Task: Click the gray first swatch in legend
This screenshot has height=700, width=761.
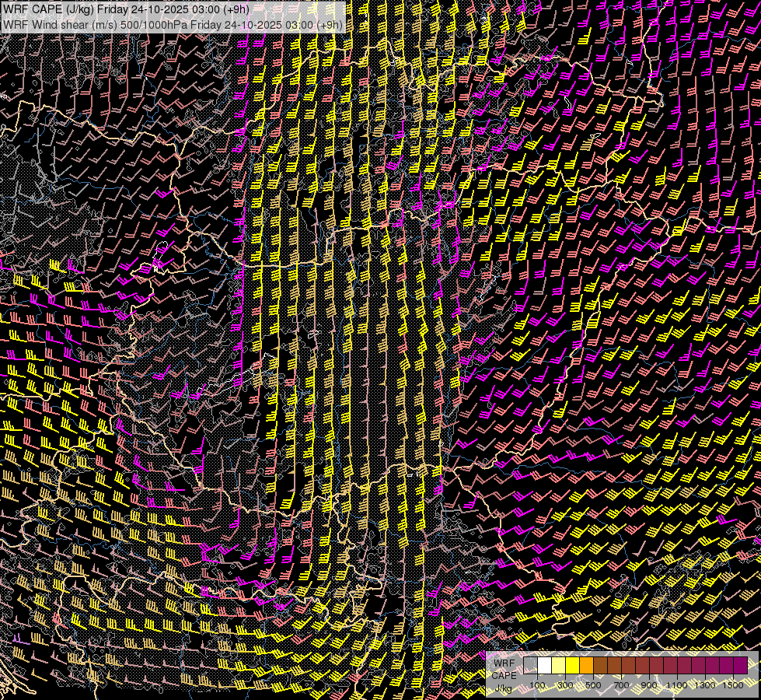Action: tap(531, 666)
